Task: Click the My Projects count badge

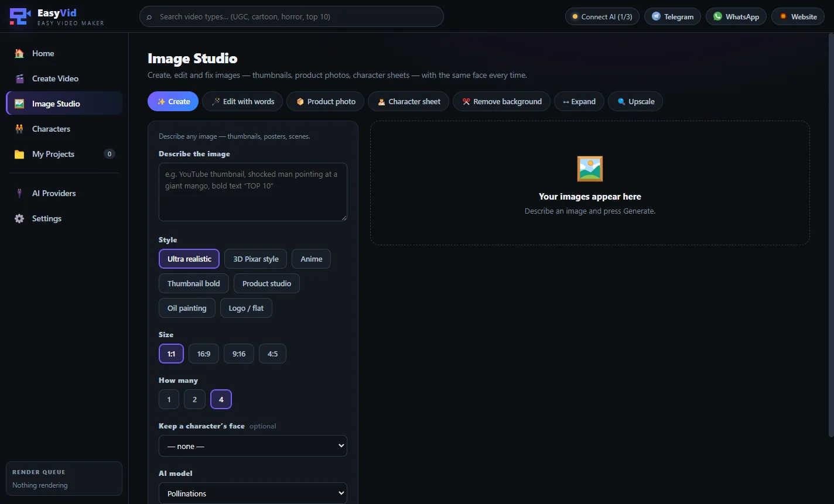Action: point(110,154)
